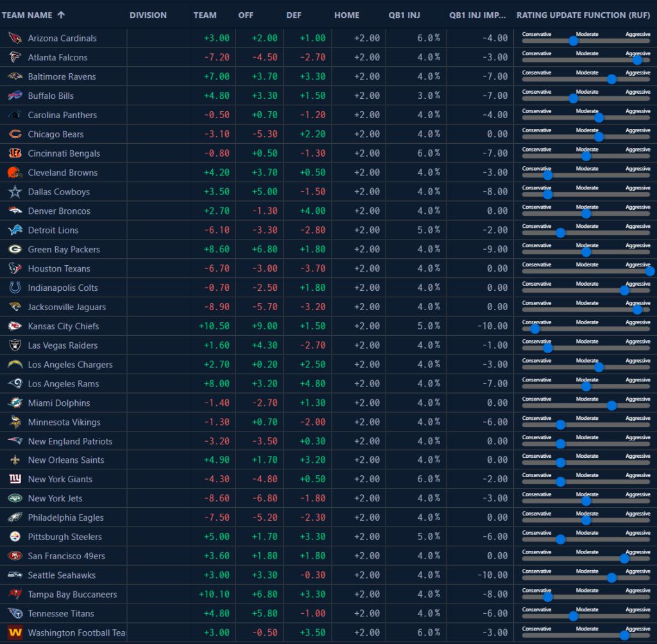Select the Philadelphia Eagles logo

coord(15,518)
